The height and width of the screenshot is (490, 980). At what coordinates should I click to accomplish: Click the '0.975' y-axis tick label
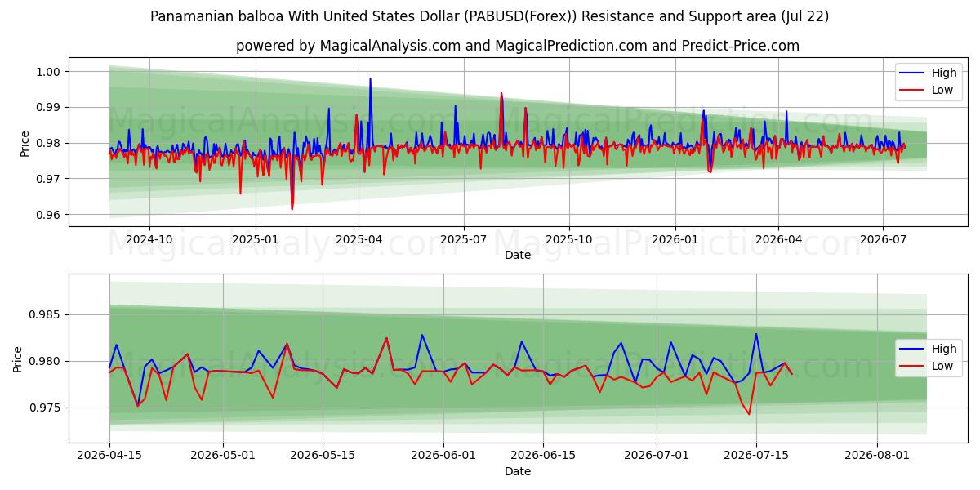click(46, 408)
